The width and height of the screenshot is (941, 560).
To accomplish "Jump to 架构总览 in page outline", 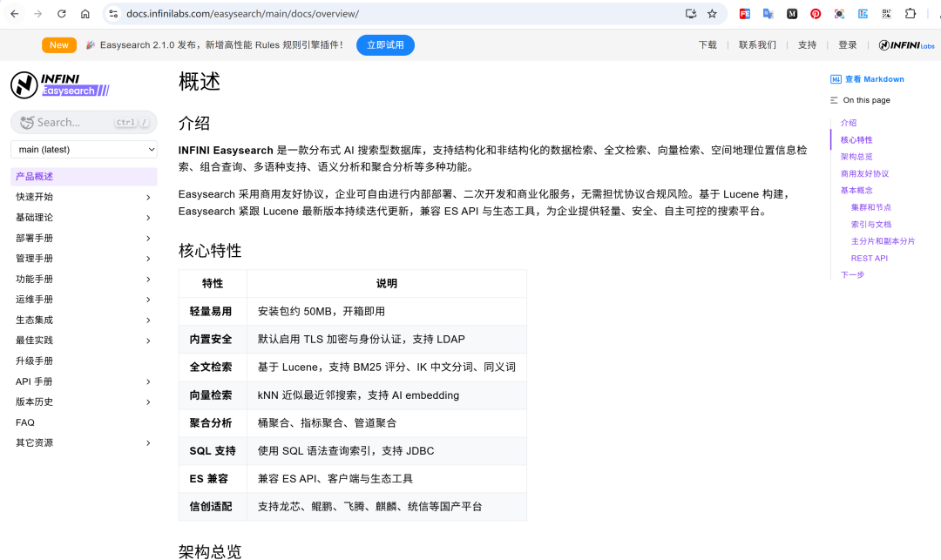I will coord(856,157).
